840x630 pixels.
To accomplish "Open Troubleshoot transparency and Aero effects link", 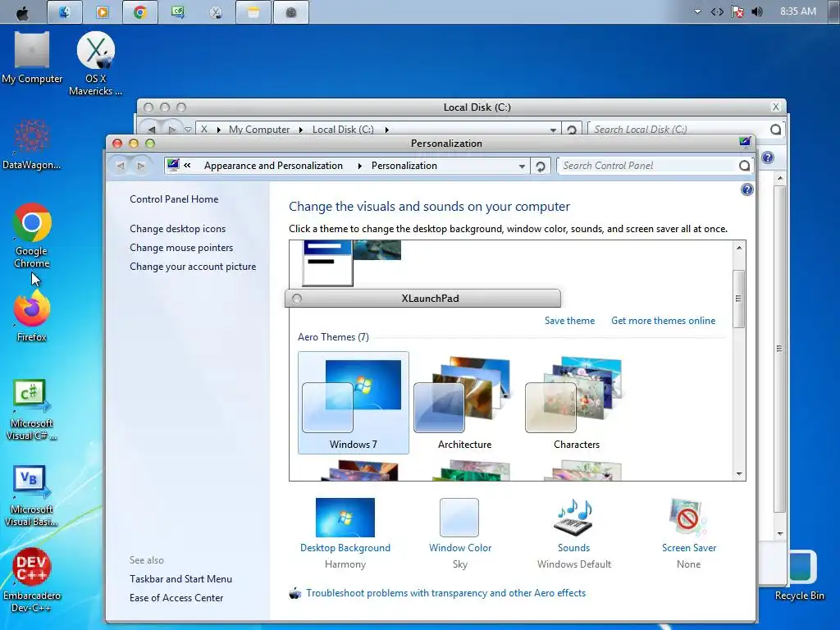I will coord(445,593).
